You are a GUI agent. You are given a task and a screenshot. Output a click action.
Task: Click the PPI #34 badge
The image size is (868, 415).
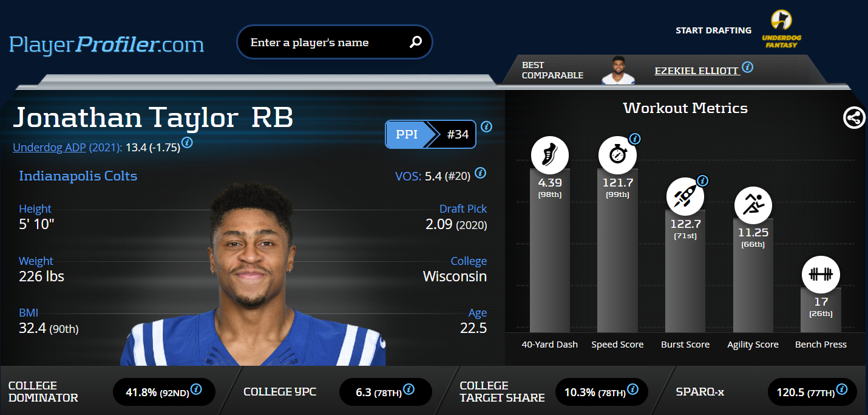pyautogui.click(x=430, y=134)
